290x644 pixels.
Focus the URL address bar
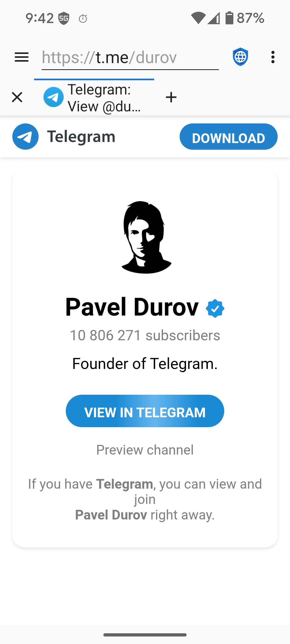[130, 57]
